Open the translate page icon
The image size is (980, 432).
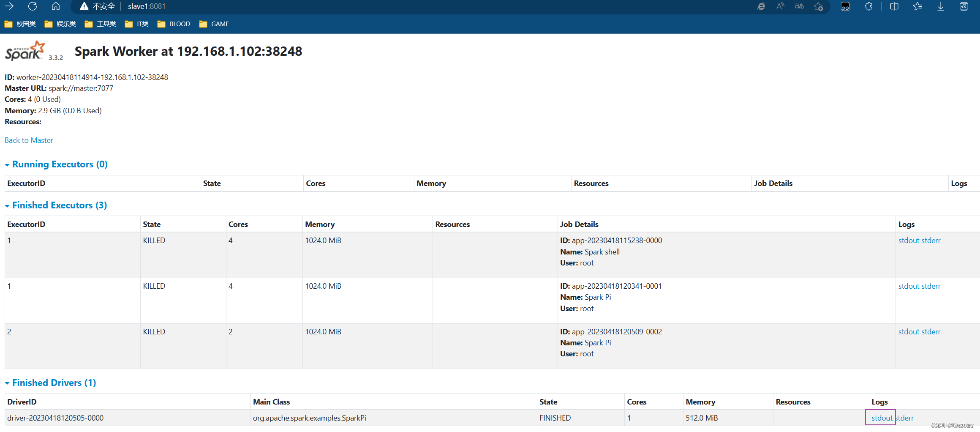click(x=799, y=6)
